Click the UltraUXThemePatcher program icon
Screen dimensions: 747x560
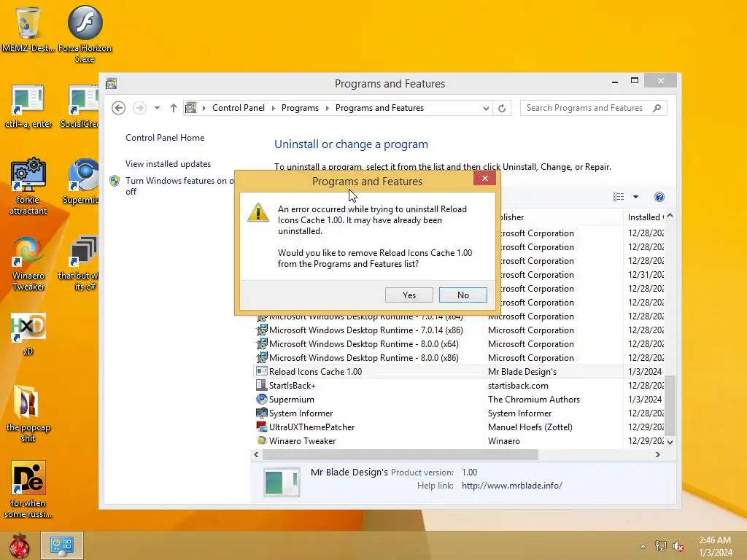pyautogui.click(x=262, y=427)
